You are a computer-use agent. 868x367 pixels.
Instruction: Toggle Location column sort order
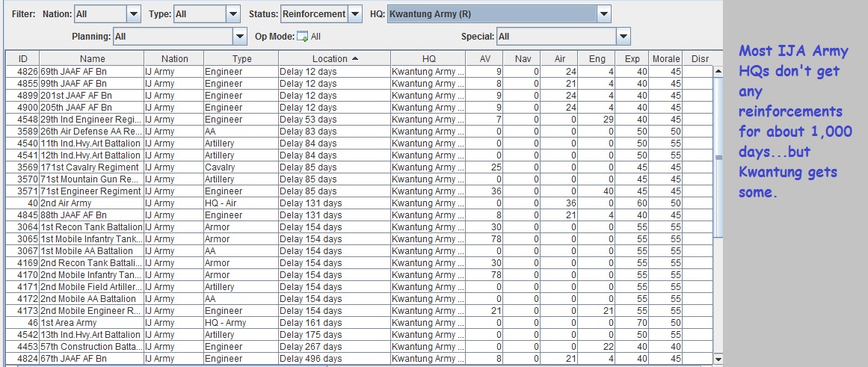click(x=335, y=59)
